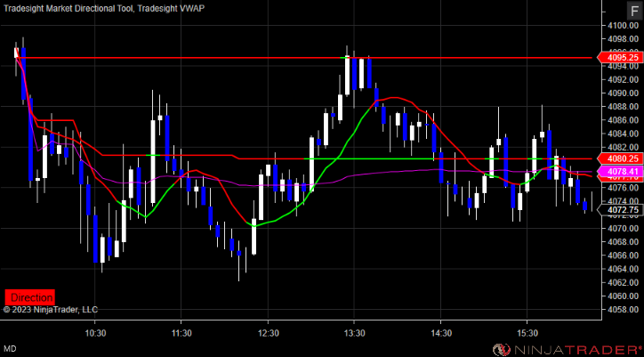Click the 4058.00 price axis label
The image size is (644, 357).
pyautogui.click(x=623, y=309)
